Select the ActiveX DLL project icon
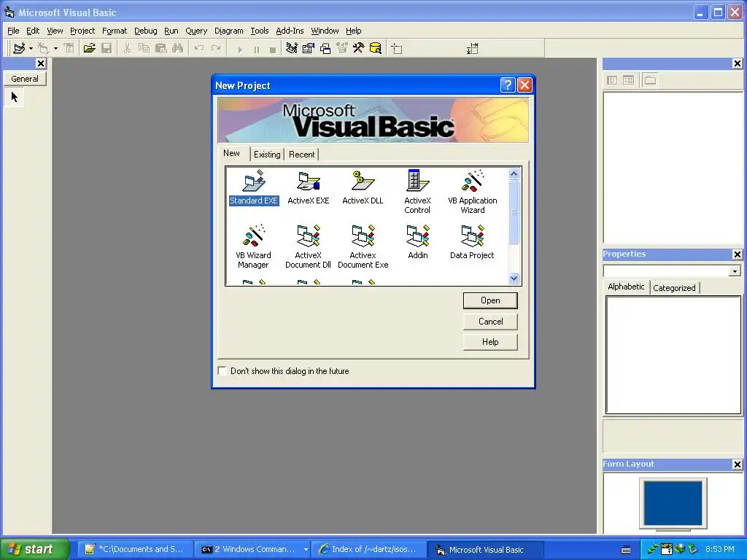Viewport: 747px width, 560px height. click(363, 187)
